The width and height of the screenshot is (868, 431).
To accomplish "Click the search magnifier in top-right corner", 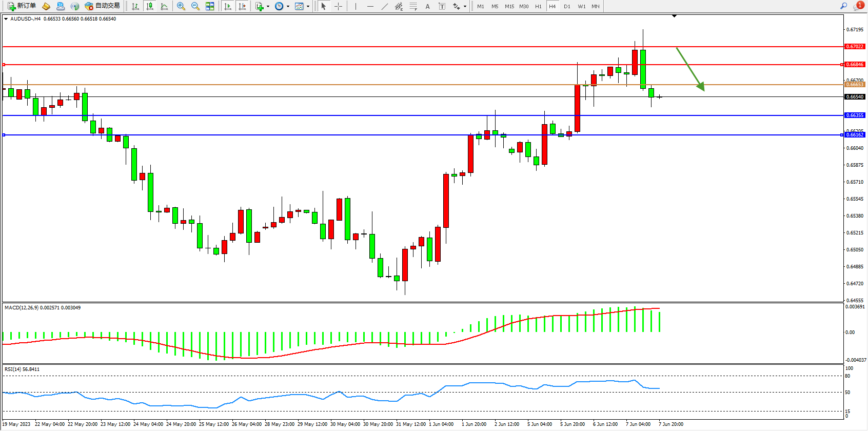I will pos(843,6).
